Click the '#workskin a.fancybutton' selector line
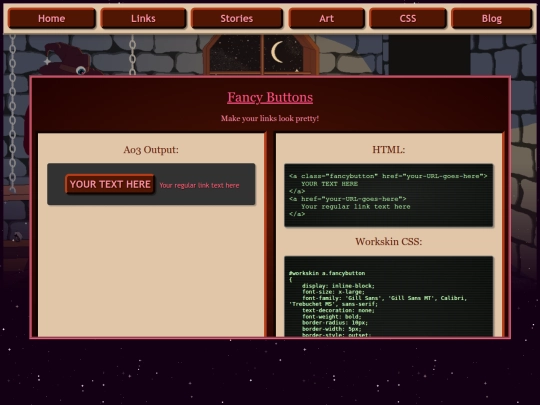The image size is (540, 405). coord(327,273)
